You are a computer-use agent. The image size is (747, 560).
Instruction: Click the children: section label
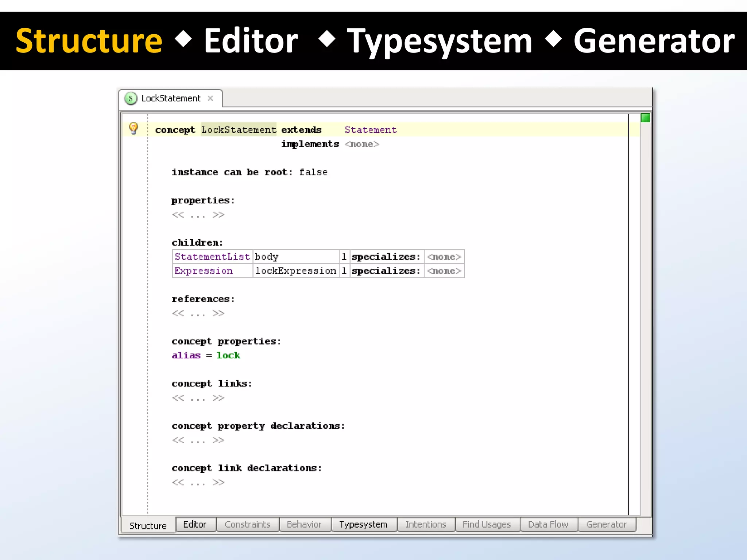(197, 242)
